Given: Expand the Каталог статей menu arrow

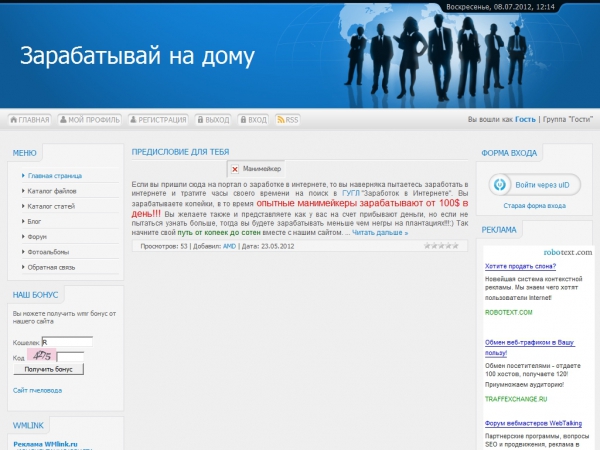Looking at the screenshot, I should (x=22, y=206).
